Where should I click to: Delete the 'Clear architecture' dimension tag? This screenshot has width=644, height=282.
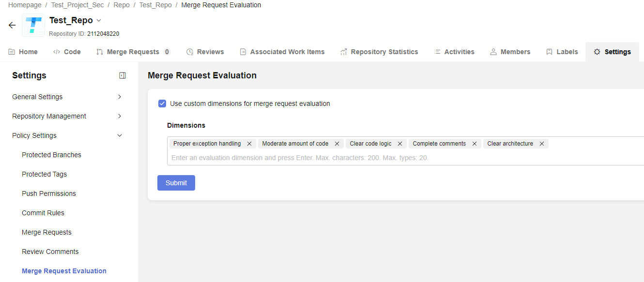(542, 144)
